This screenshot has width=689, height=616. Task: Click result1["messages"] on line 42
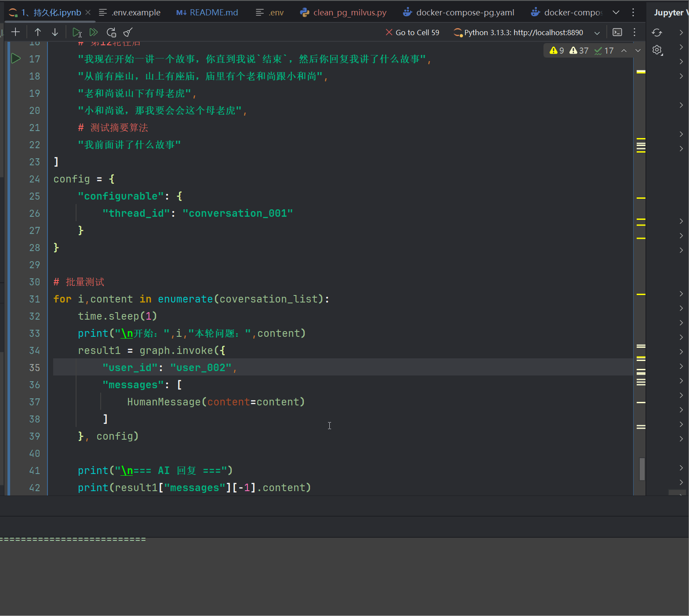173,488
